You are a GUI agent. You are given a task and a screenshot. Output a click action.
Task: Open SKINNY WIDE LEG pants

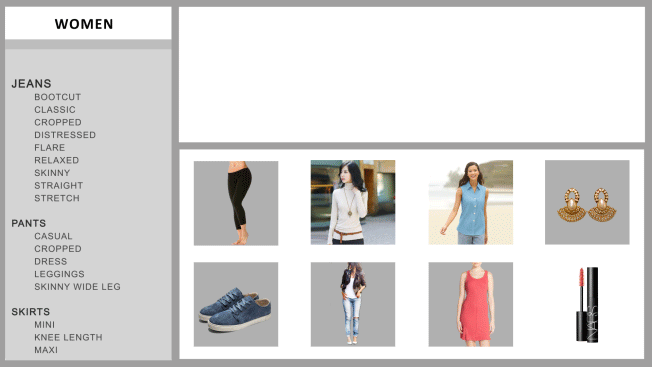point(77,287)
